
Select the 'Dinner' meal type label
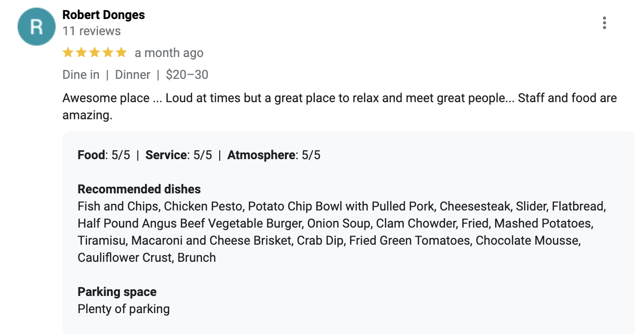(x=133, y=75)
